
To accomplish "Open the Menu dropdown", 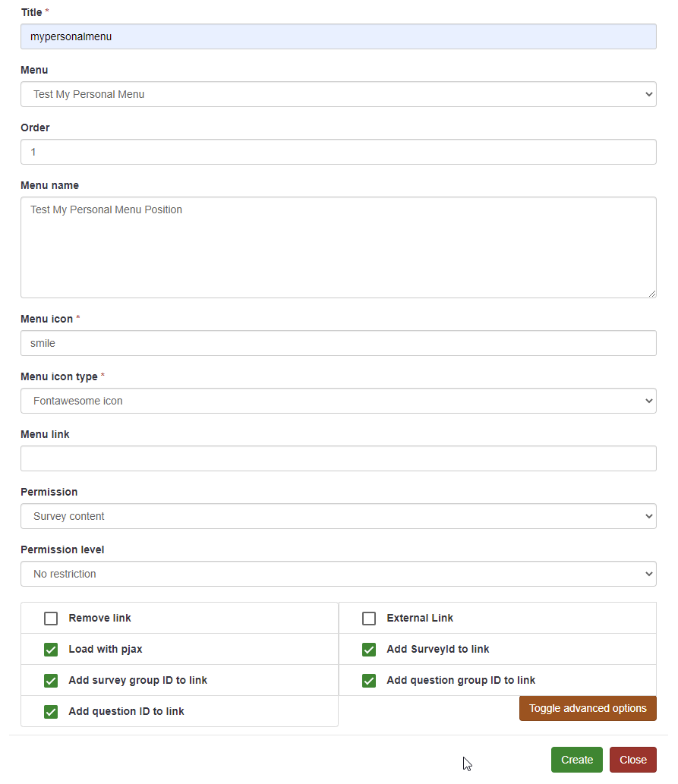I will coord(338,94).
